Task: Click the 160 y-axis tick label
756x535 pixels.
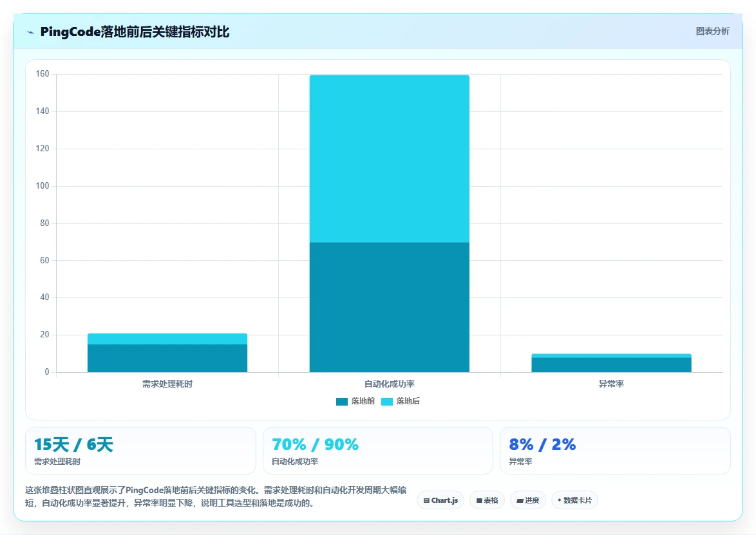Action: tap(43, 74)
